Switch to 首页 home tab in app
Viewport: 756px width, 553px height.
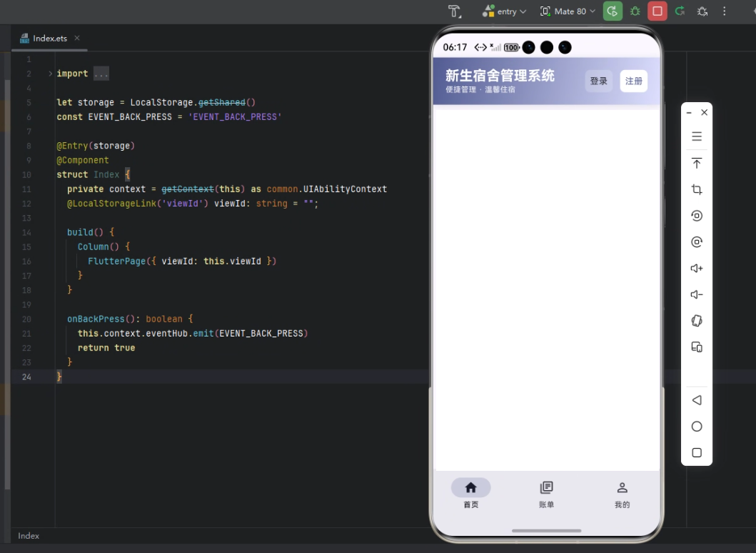click(470, 494)
